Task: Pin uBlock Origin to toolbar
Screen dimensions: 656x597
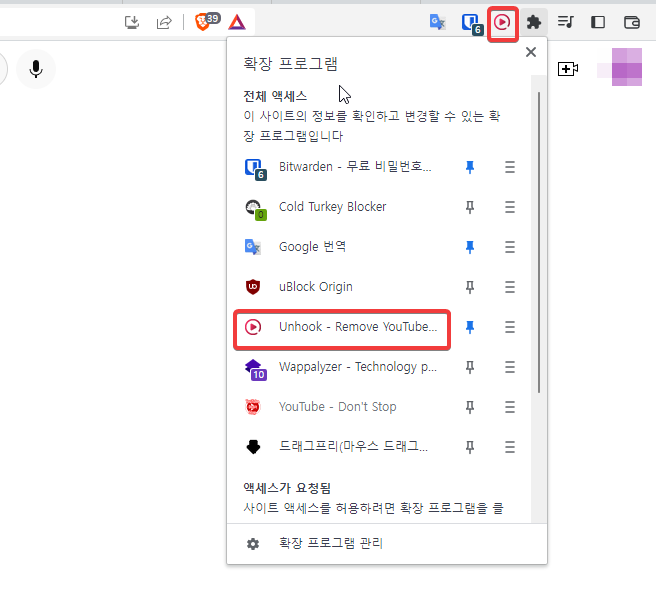Action: pos(470,287)
